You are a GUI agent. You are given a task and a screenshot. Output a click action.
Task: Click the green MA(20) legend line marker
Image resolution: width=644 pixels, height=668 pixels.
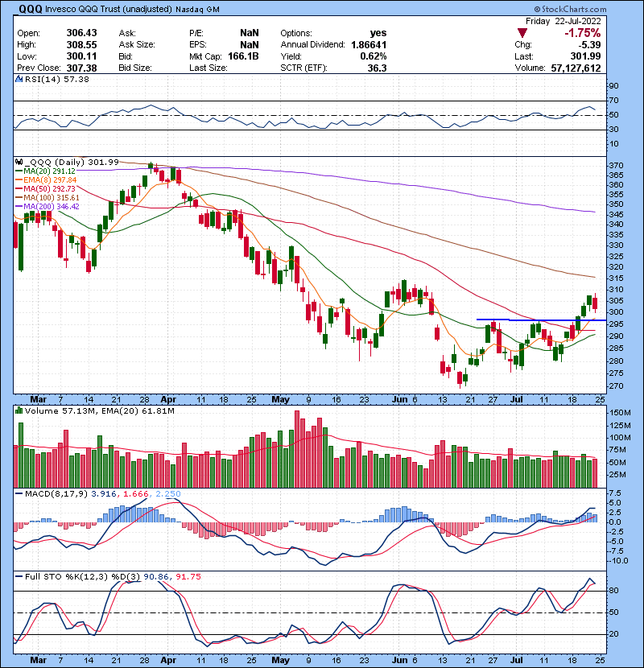19,171
